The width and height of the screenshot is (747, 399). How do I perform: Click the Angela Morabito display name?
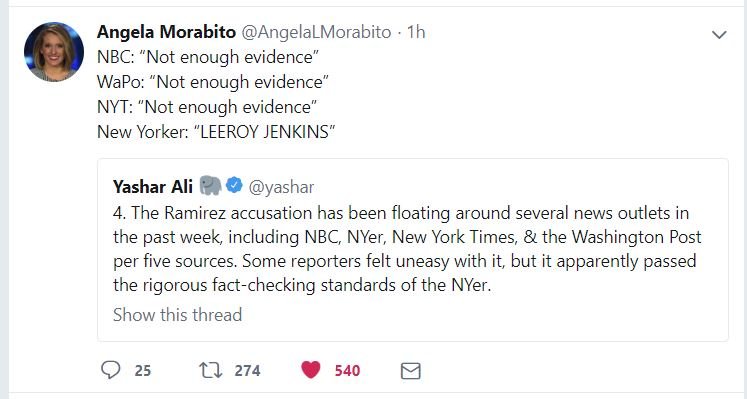click(x=166, y=32)
